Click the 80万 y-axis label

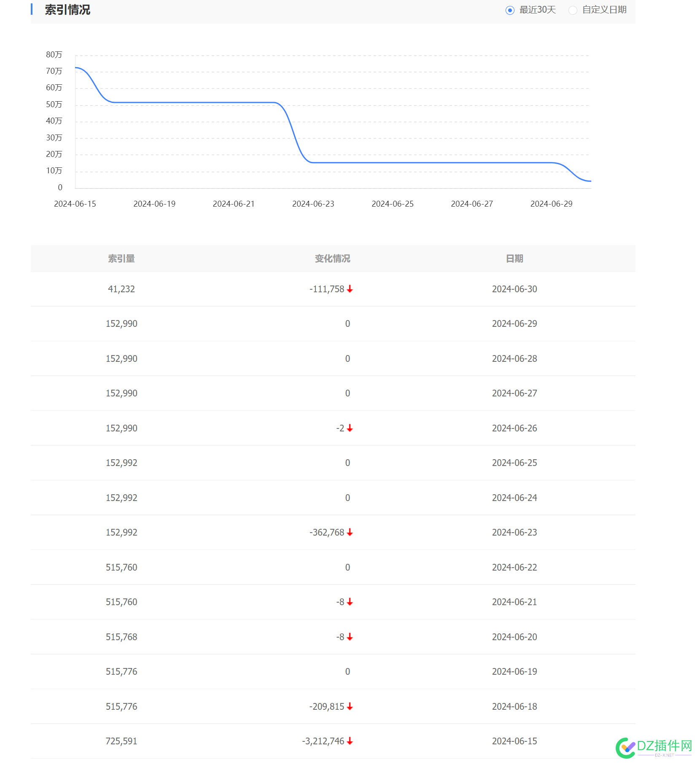click(54, 54)
